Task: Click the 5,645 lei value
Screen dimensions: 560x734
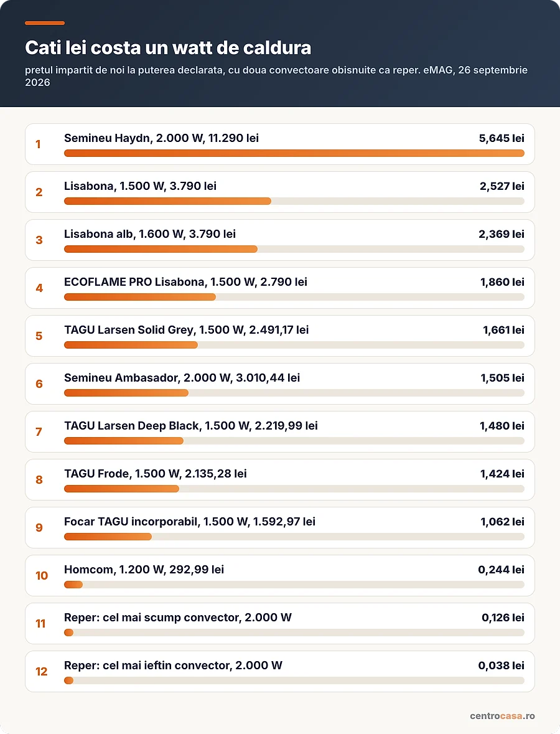Action: click(502, 138)
